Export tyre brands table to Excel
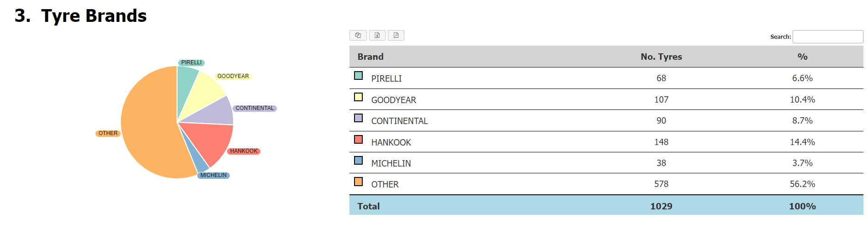Screen dimensions: 868x229 tap(377, 35)
